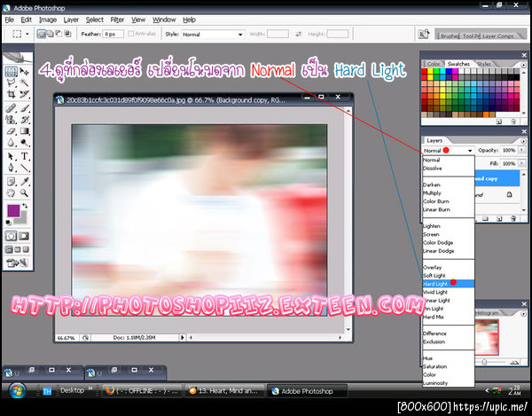Choose Hard Light blend mode
532x416 pixels.
click(x=448, y=284)
